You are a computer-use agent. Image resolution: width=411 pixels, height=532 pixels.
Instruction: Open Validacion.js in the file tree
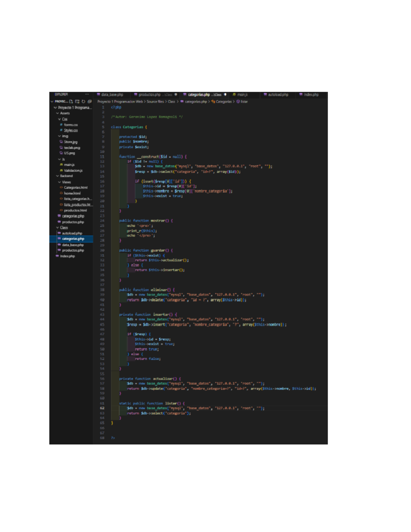pos(73,171)
